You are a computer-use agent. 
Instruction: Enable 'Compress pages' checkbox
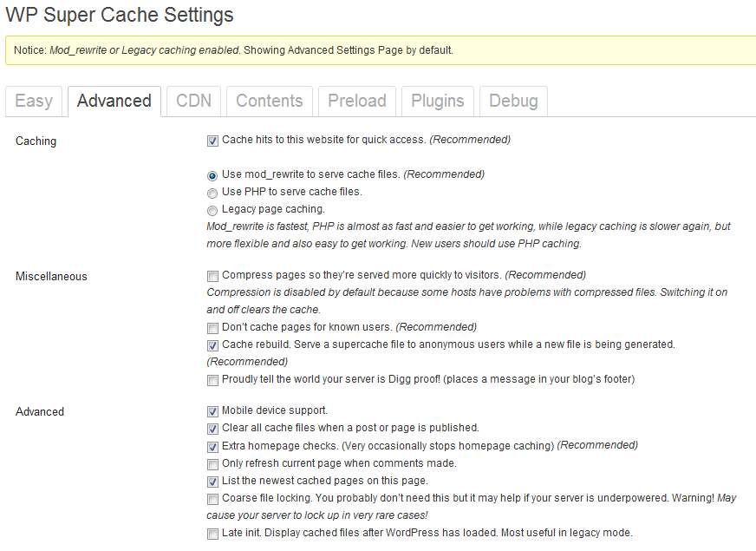212,276
